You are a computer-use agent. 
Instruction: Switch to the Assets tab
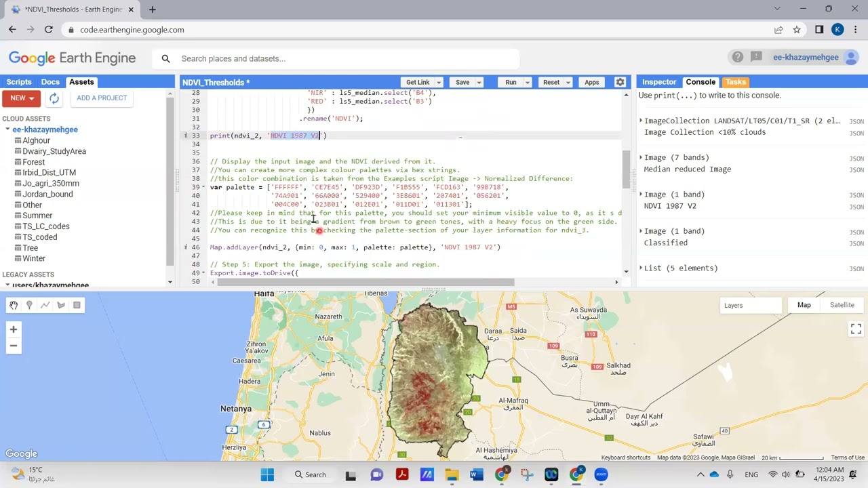(81, 82)
